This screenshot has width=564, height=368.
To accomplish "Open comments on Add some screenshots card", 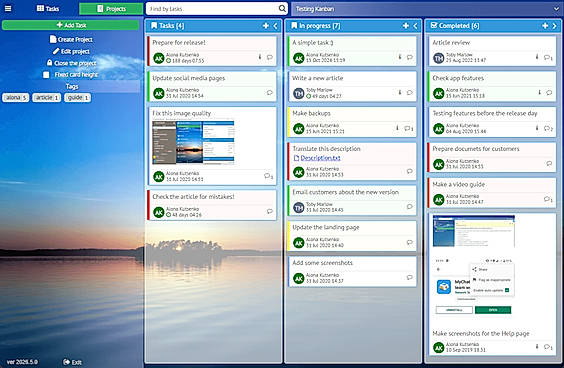I will pos(410,277).
